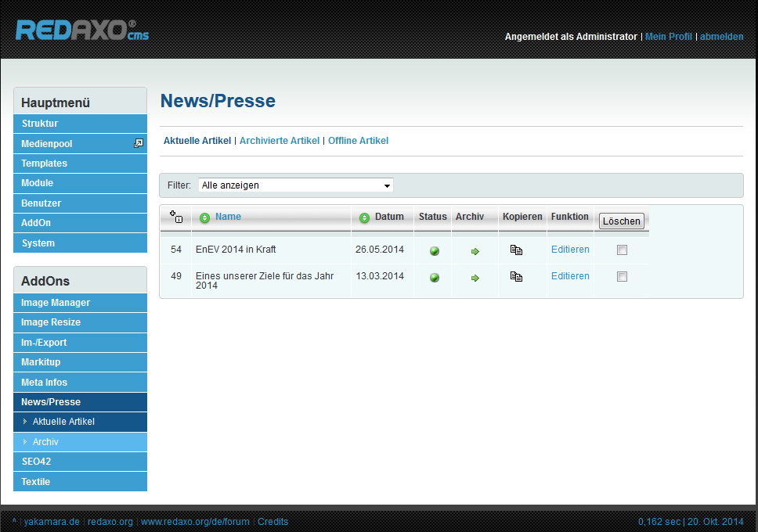Edit the EnEV 2014 article via Editieren

click(570, 250)
